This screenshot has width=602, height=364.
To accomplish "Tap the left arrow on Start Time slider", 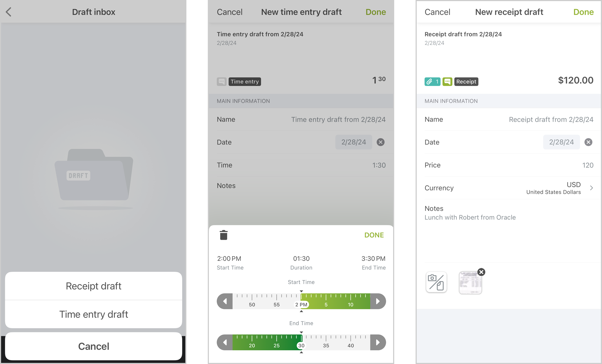I will click(225, 302).
